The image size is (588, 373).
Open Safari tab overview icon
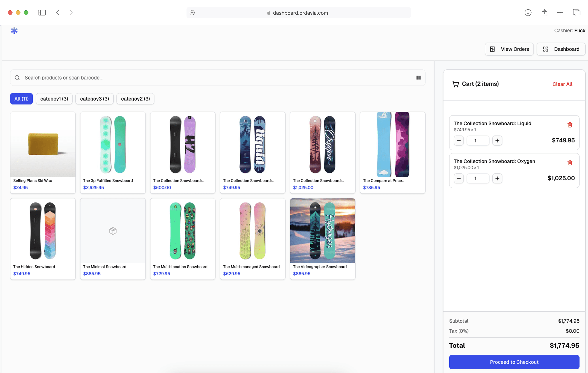pyautogui.click(x=576, y=13)
